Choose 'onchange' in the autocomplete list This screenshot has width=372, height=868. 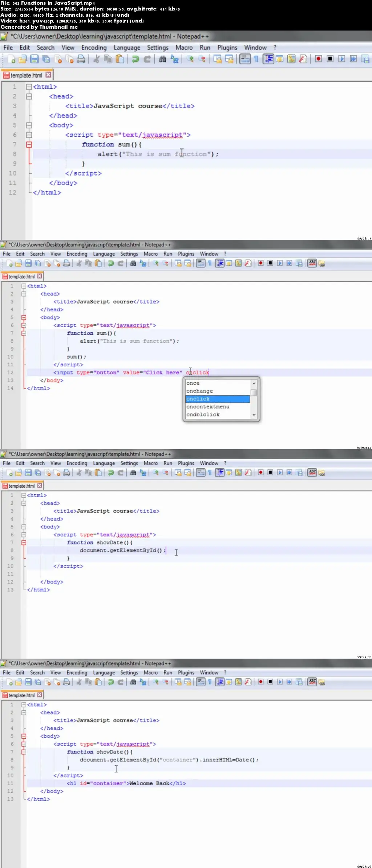pos(218,391)
